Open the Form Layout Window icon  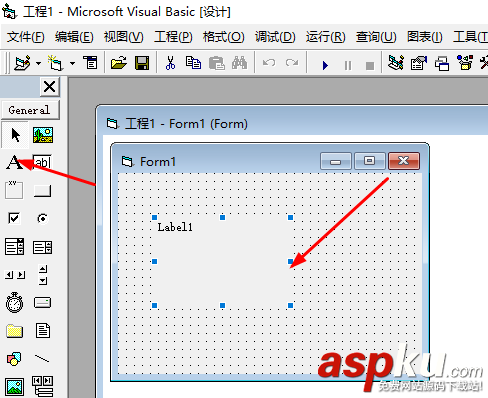(x=442, y=63)
